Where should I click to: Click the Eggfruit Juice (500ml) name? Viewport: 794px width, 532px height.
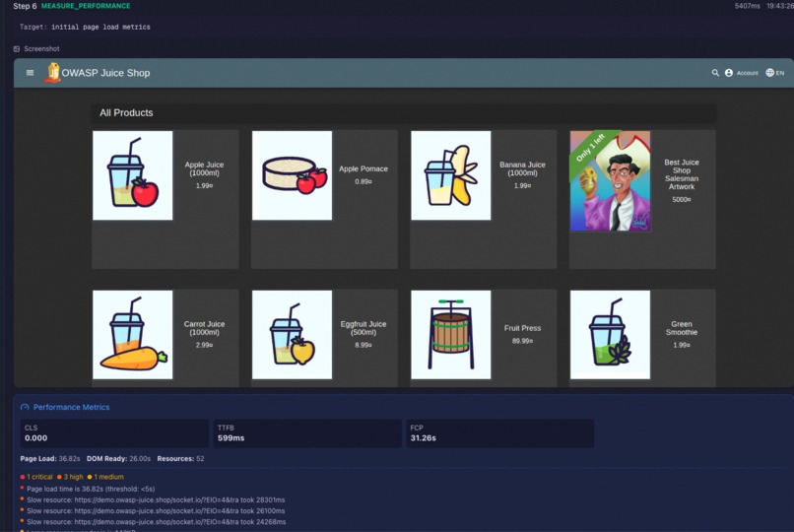pos(364,328)
